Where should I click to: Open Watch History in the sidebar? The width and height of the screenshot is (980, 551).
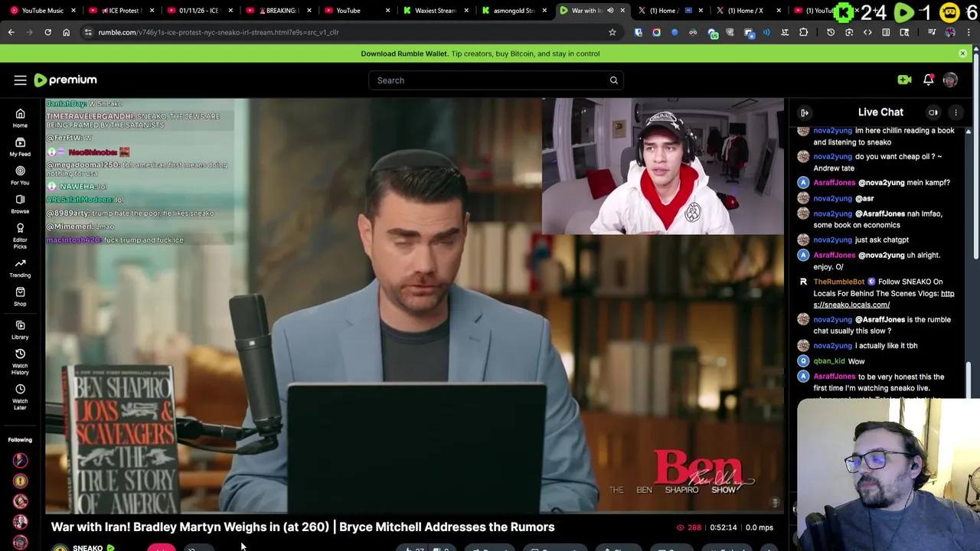20,361
